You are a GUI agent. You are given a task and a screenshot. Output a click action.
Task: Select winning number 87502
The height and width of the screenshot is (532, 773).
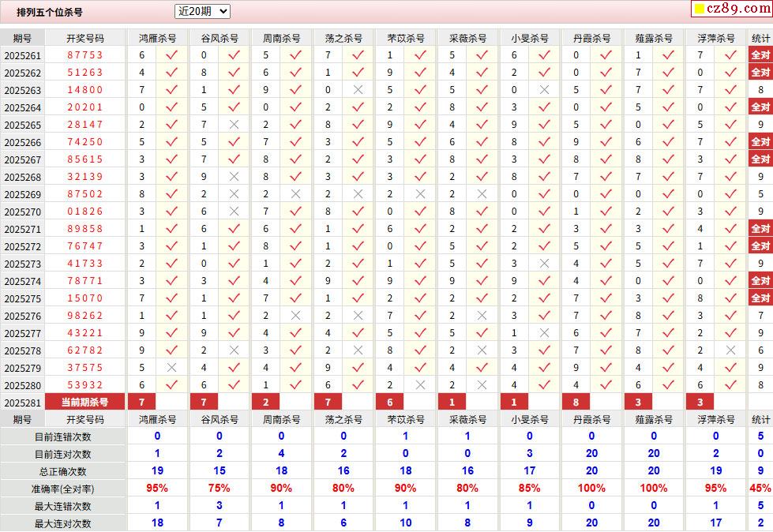(85, 194)
